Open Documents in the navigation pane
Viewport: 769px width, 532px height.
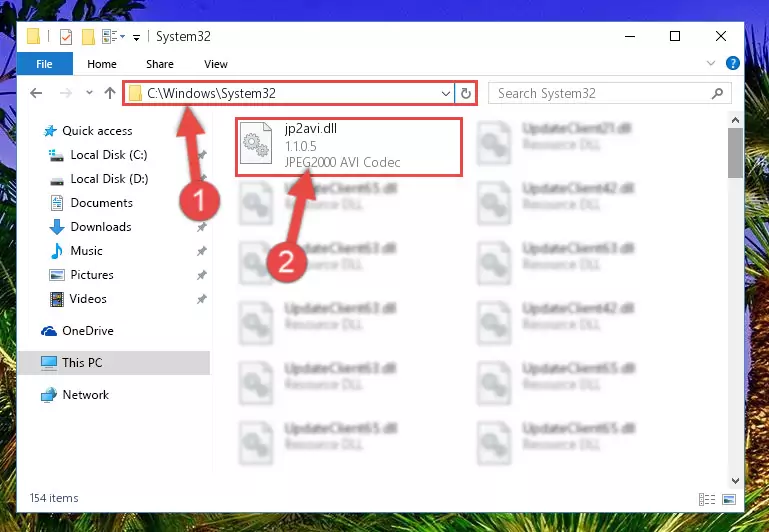102,203
